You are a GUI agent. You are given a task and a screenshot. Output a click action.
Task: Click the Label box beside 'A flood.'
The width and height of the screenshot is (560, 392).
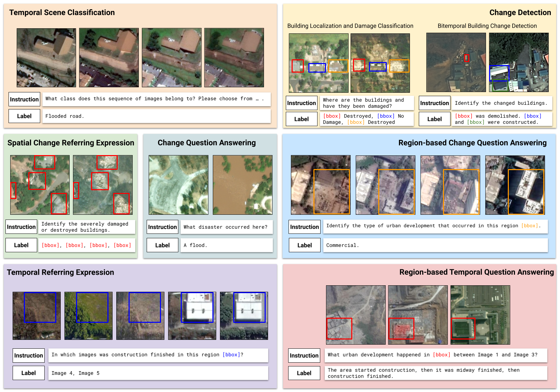tap(162, 245)
